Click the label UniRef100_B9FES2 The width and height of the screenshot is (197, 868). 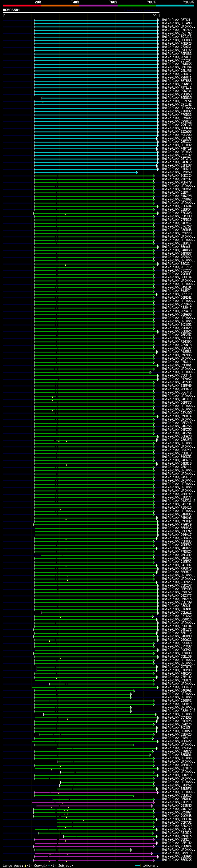(x=177, y=50)
